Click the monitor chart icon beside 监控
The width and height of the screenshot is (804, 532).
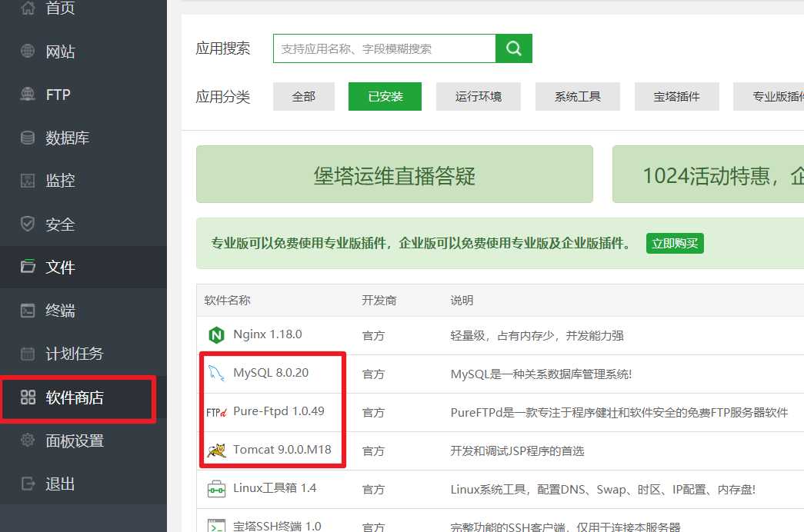point(28,181)
